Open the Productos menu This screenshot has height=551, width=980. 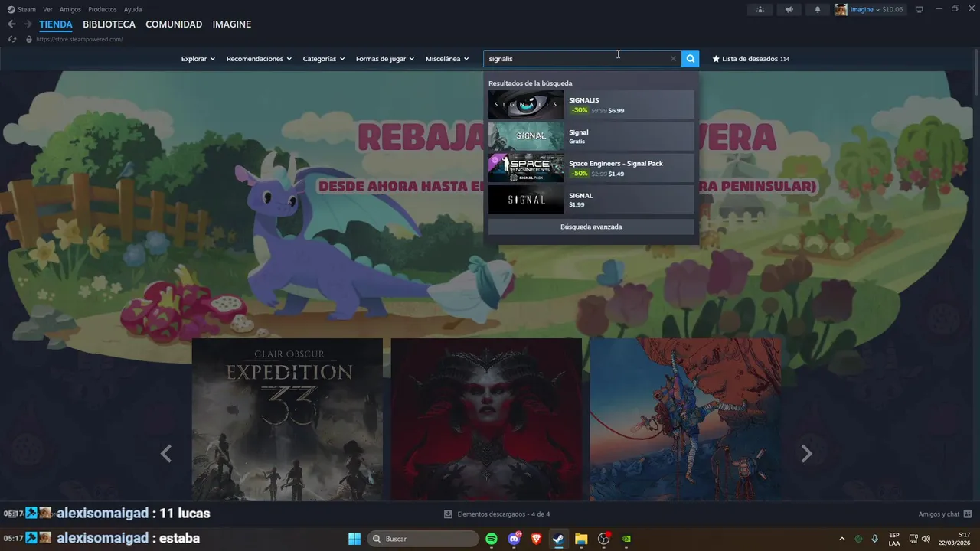pos(103,9)
